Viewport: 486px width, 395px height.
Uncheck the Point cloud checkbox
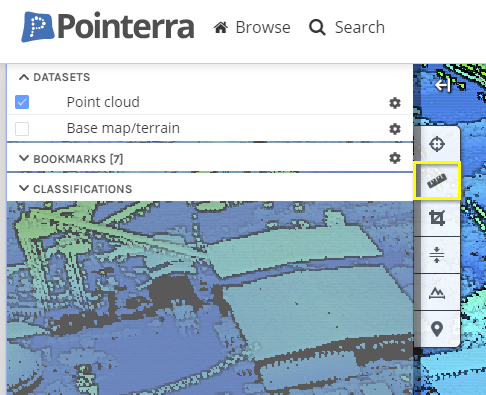pos(22,102)
